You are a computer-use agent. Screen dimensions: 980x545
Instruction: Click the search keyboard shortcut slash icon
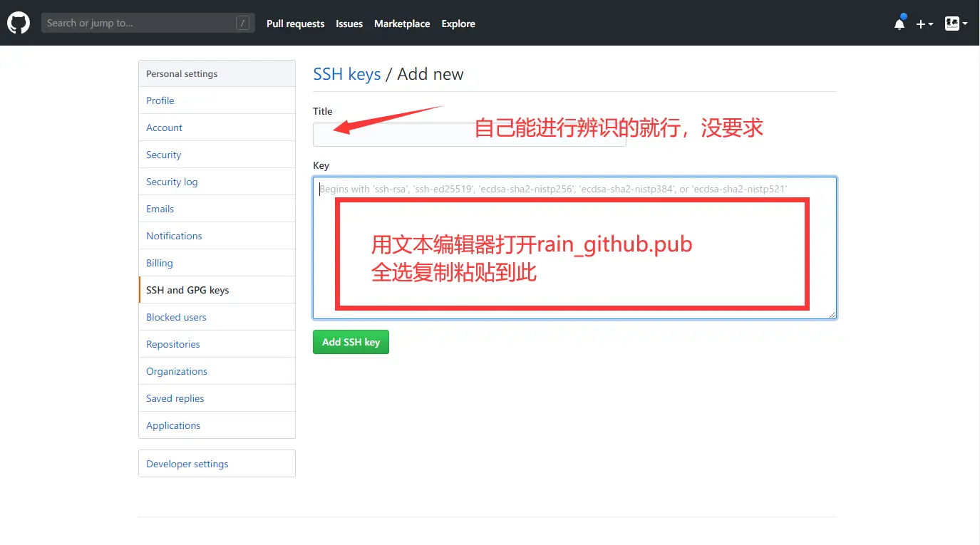pos(243,22)
